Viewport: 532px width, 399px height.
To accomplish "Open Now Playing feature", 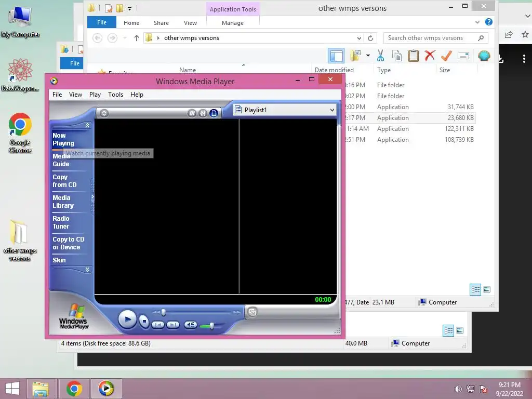I will click(63, 139).
